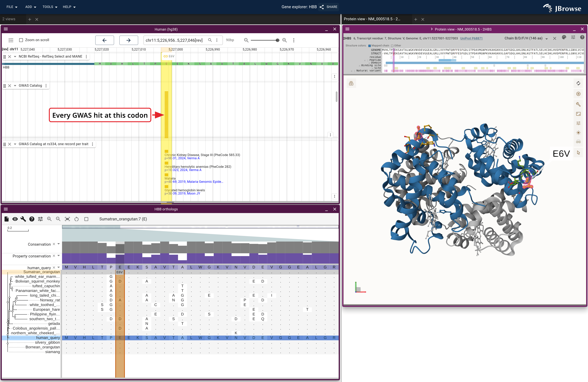Click palette color icon in protein view header

tap(564, 37)
